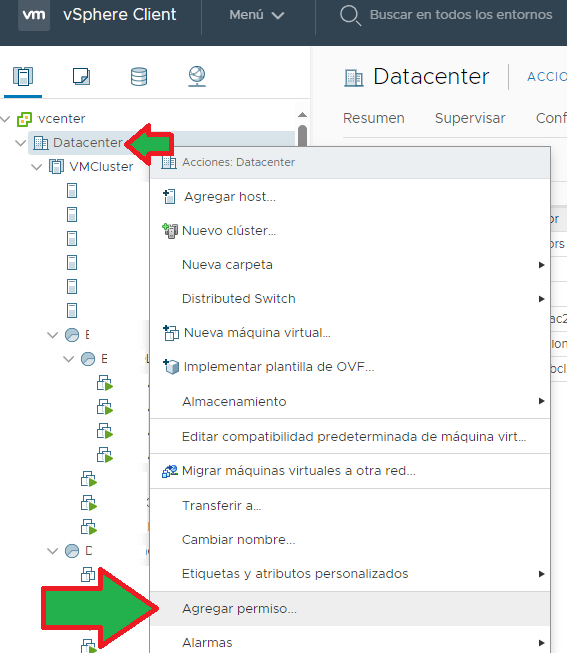Click the vSphere Client title link
Image resolution: width=567 pixels, height=653 pixels.
[120, 15]
